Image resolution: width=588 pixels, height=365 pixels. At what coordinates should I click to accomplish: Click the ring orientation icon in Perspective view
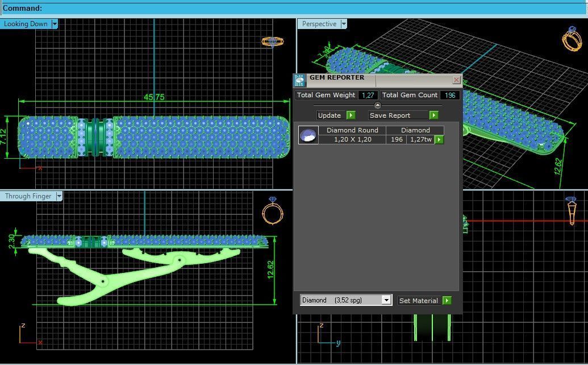coord(572,39)
